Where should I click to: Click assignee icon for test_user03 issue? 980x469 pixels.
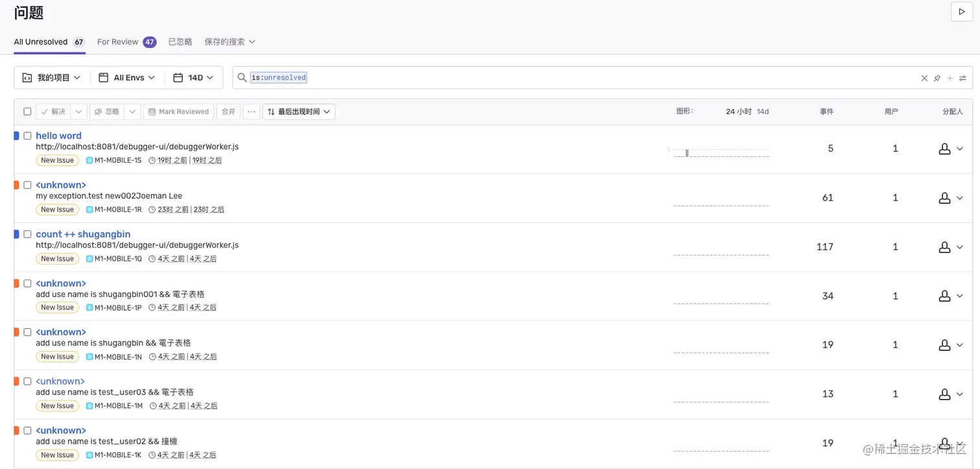[x=944, y=394]
